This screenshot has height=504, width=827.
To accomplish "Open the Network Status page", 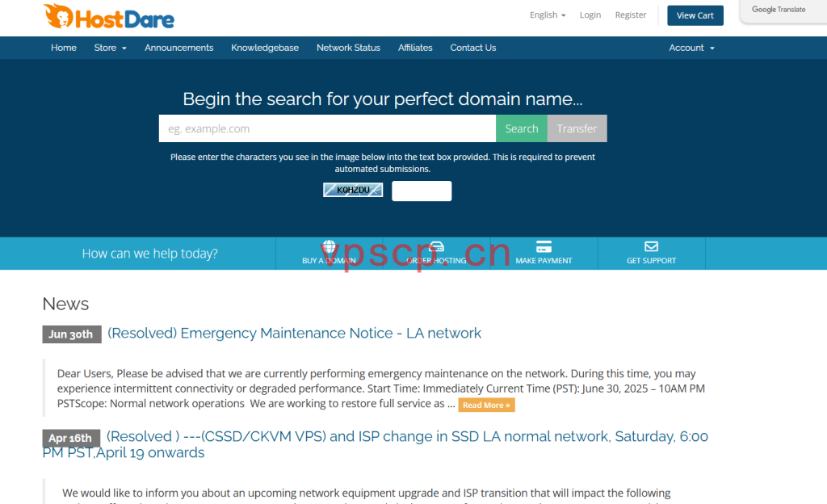I will point(348,48).
